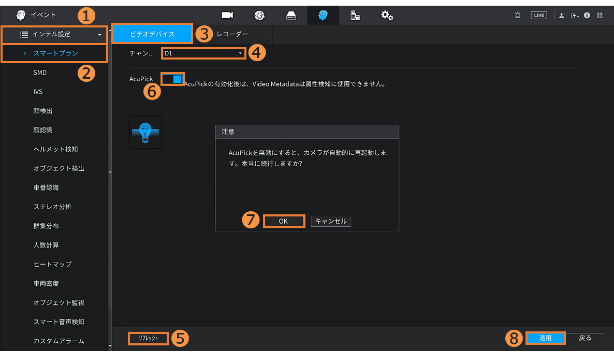Viewport: 614px width, 364px height.
Task: Click the network globe icon
Action: [x=259, y=15]
